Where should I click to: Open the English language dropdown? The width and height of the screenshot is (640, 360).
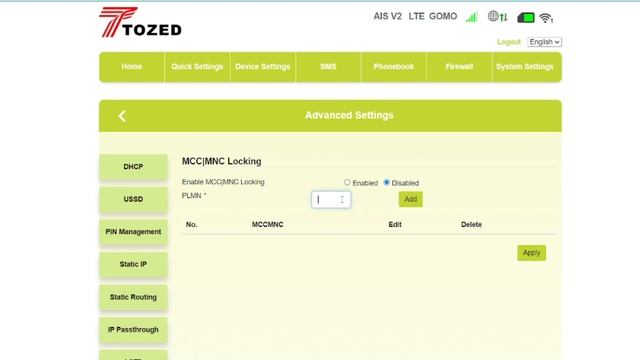coord(544,42)
